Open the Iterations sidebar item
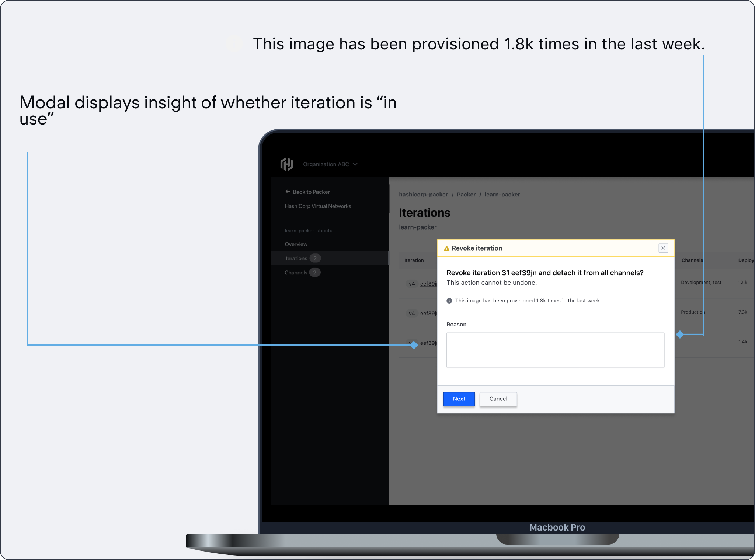Image resolution: width=755 pixels, height=560 pixels. point(296,258)
